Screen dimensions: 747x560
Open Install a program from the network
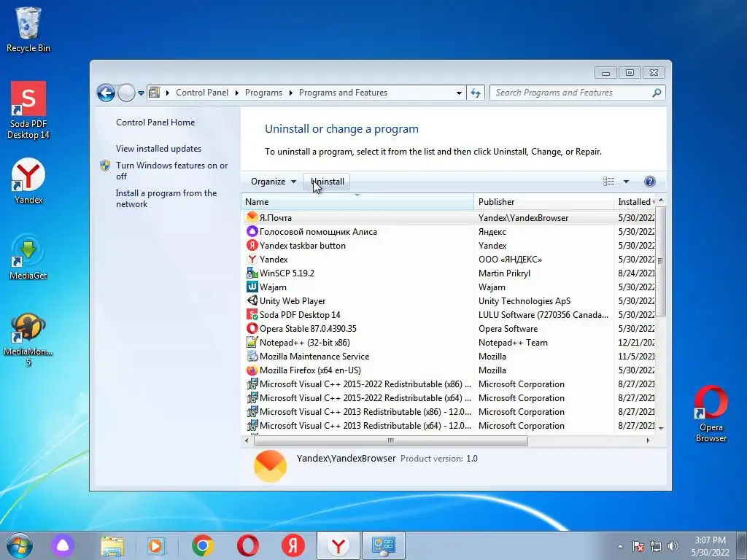point(166,198)
